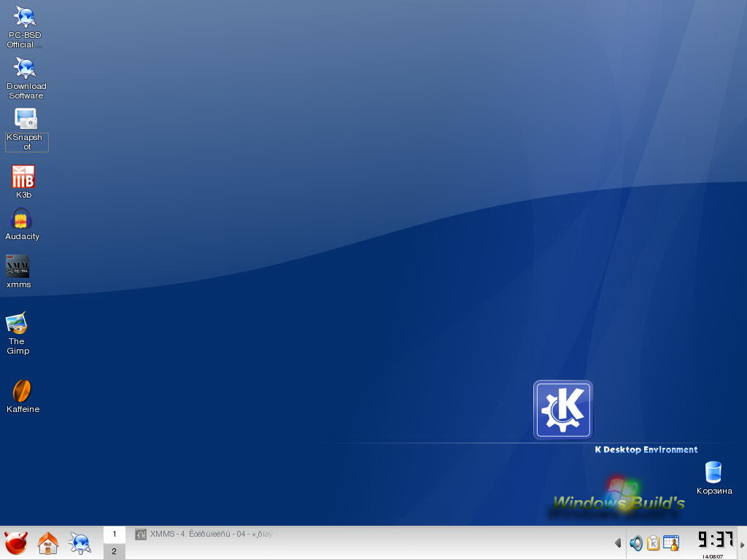The height and width of the screenshot is (560, 747).
Task: Launch Konqueror browser from the panel
Action: pos(80,542)
